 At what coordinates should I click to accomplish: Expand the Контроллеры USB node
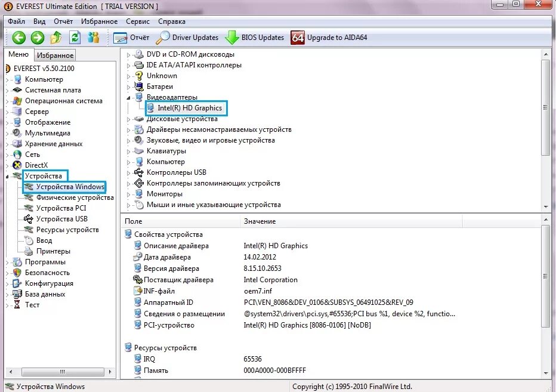[128, 173]
